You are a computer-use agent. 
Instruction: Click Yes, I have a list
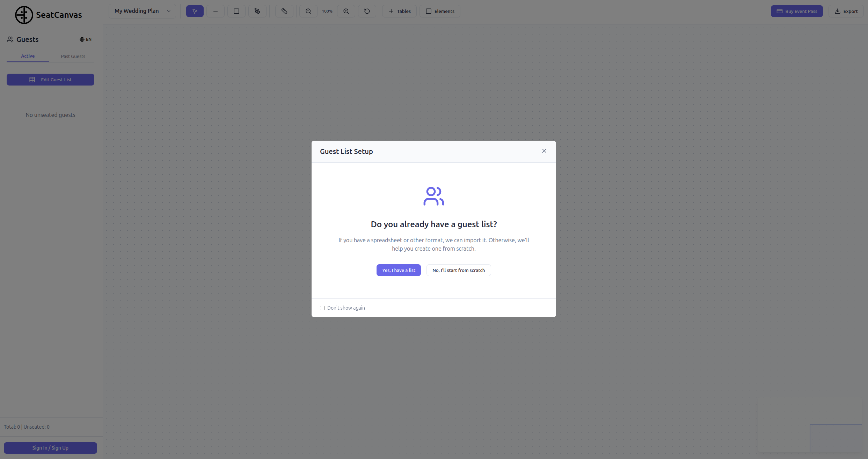399,270
